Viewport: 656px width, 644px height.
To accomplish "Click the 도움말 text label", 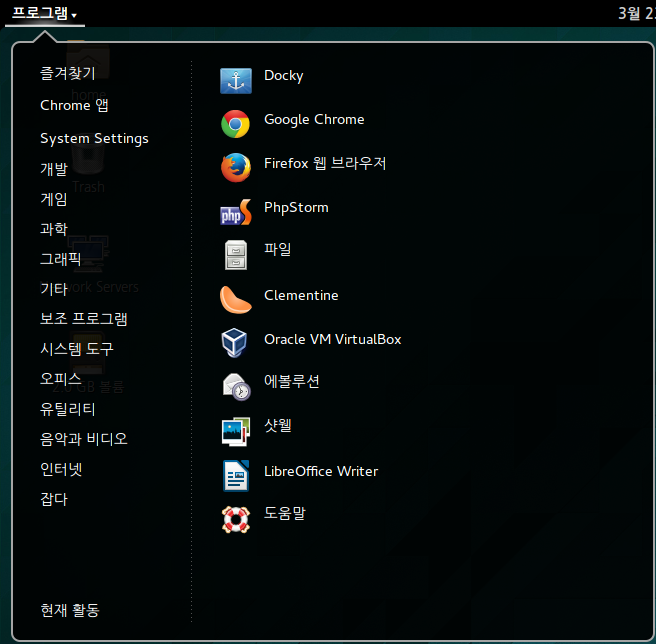I will pos(285,513).
